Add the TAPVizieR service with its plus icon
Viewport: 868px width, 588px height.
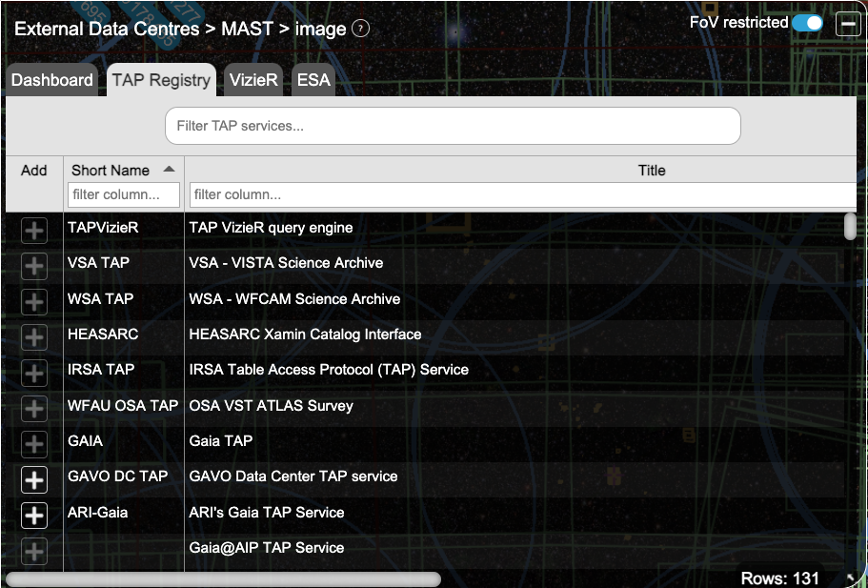click(x=34, y=231)
